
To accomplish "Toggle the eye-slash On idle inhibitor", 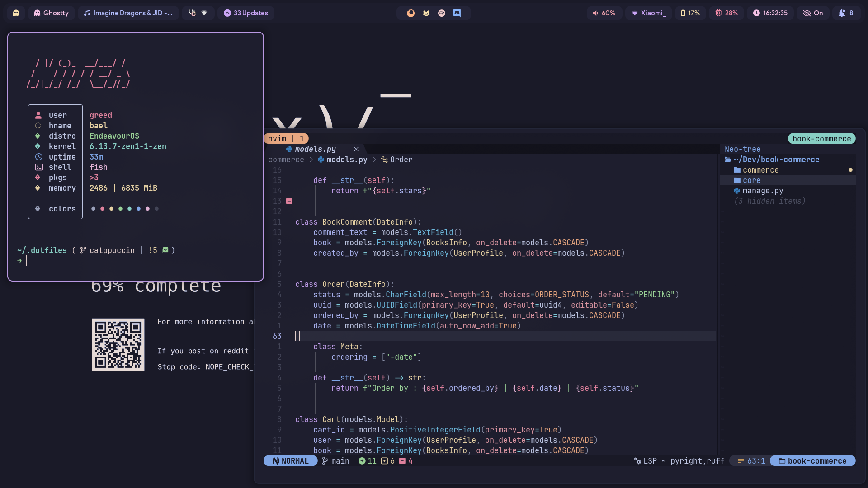I will pyautogui.click(x=813, y=13).
